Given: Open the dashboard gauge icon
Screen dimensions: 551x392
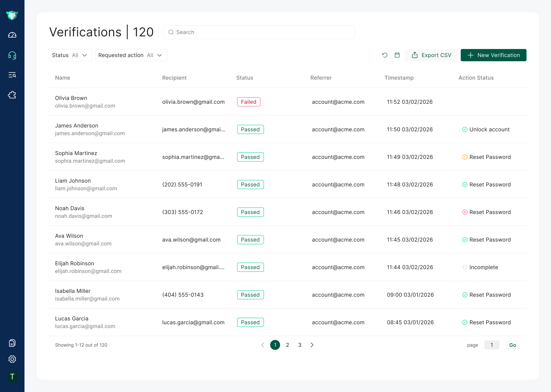Looking at the screenshot, I should click(12, 35).
